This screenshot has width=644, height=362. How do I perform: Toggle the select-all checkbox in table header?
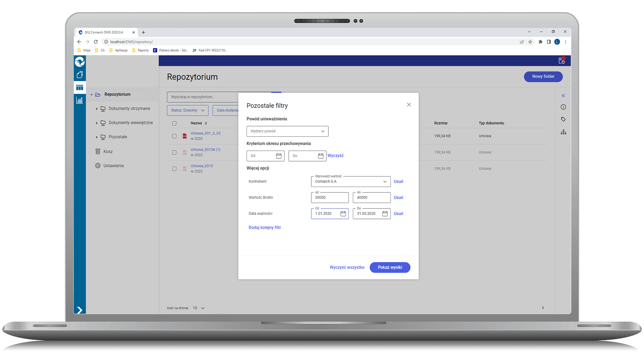point(174,123)
